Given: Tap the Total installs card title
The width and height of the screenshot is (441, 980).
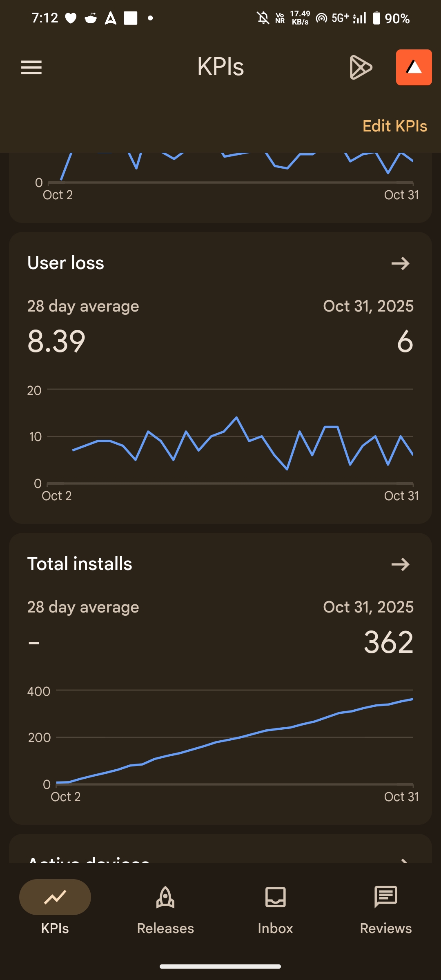Looking at the screenshot, I should 80,564.
